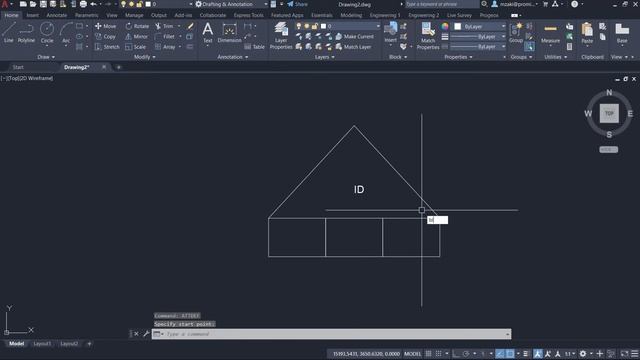Click the Share button
640x360 pixels.
tap(297, 4)
